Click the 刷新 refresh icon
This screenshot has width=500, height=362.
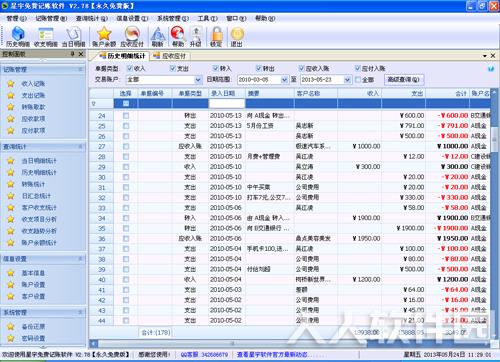pos(158,37)
